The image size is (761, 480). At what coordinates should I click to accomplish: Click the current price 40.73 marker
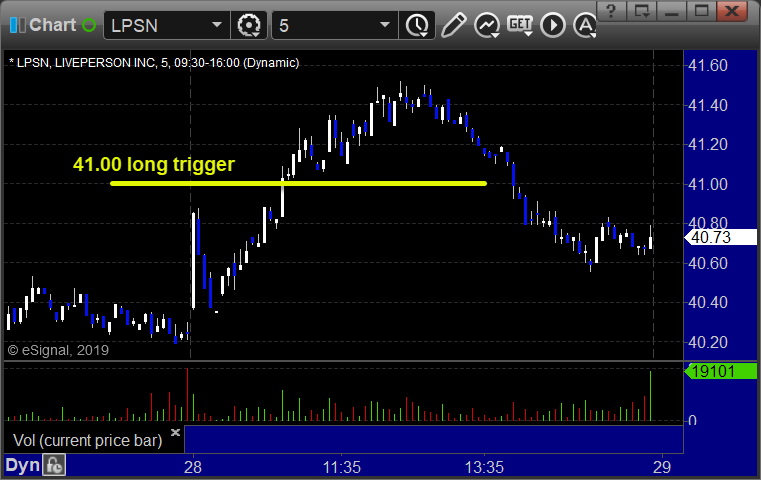click(720, 237)
